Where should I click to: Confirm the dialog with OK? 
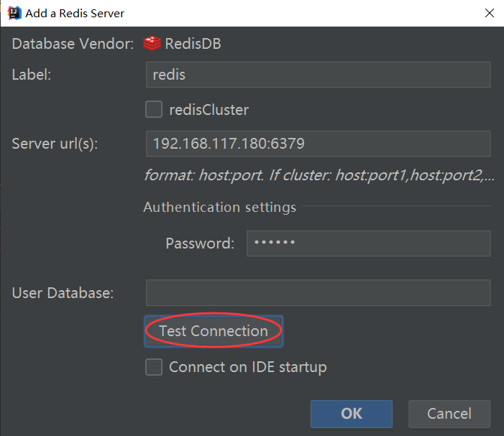point(352,414)
